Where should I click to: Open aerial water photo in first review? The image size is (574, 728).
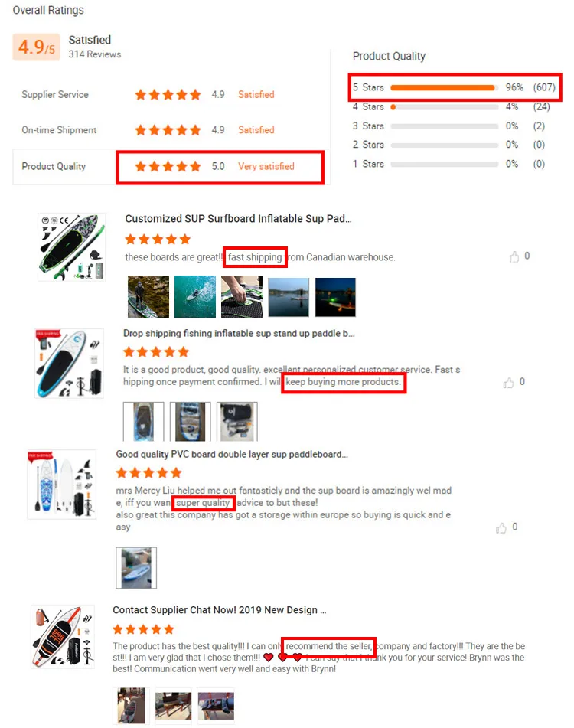(195, 297)
